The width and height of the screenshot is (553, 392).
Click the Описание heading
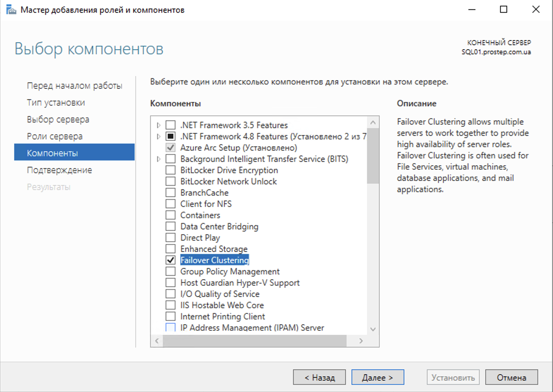tap(417, 103)
